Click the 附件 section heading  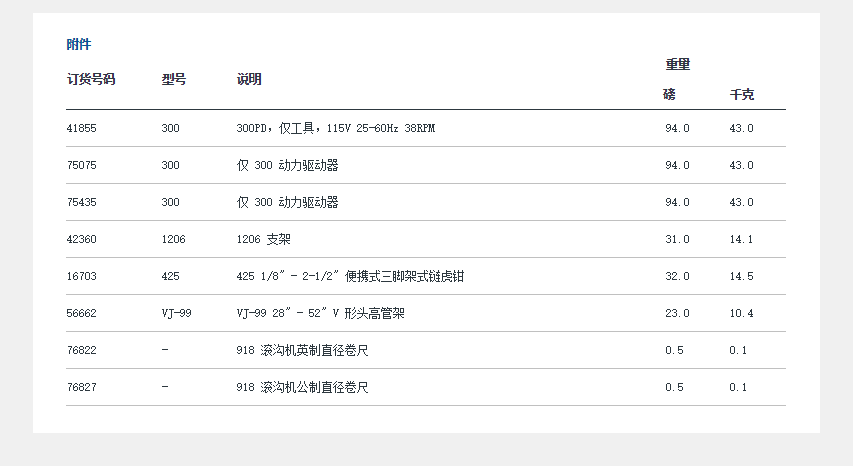click(x=79, y=44)
